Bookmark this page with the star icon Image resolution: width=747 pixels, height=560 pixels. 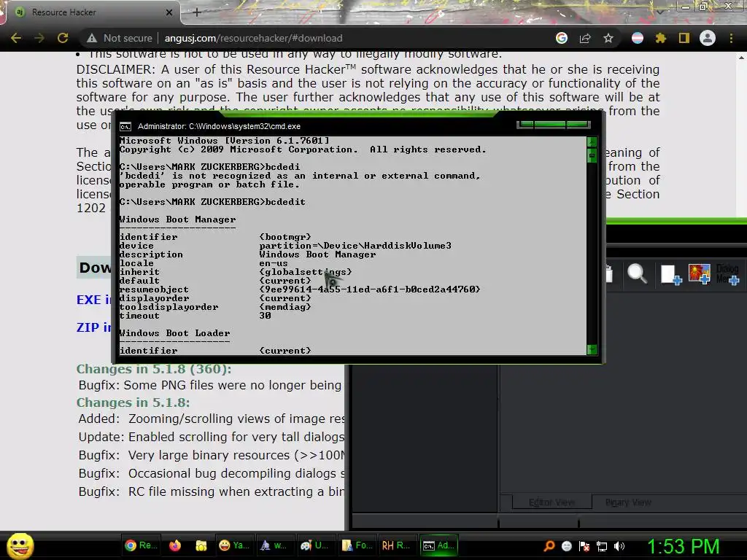pyautogui.click(x=608, y=38)
